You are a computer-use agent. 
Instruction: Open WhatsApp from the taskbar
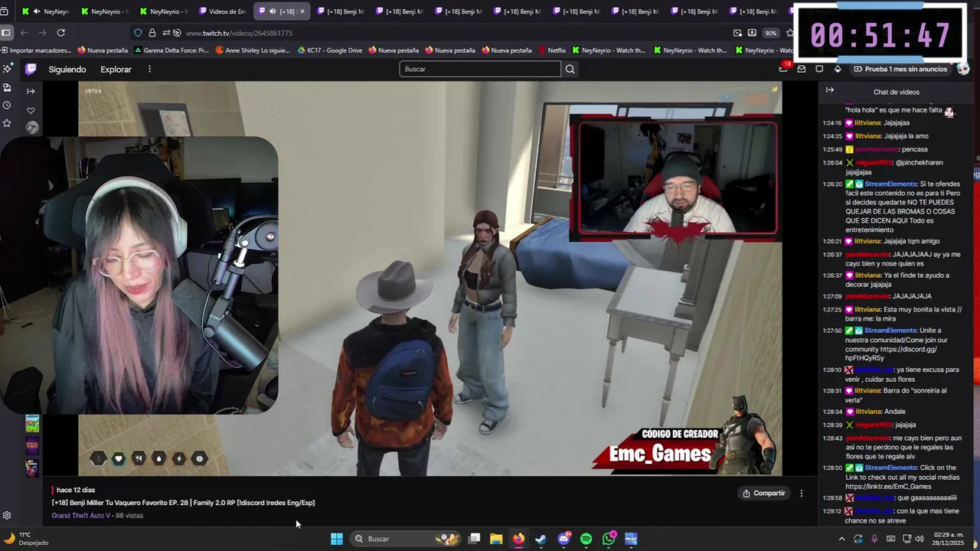click(609, 539)
